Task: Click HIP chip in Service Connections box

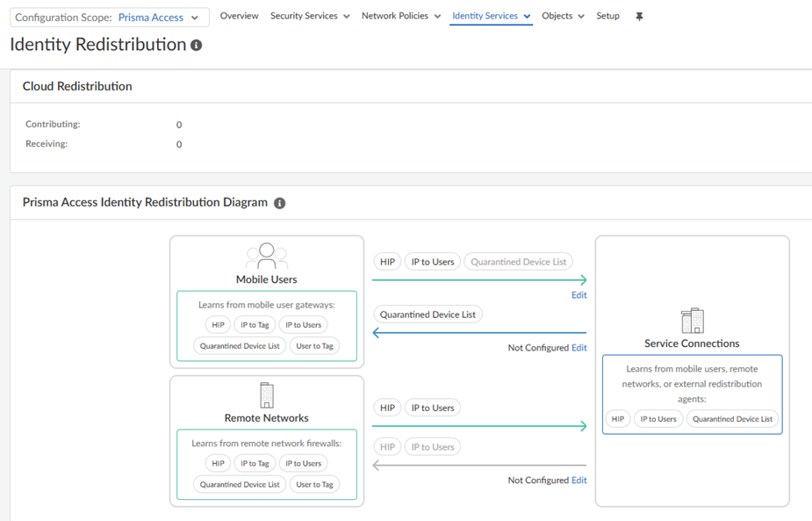Action: [618, 419]
